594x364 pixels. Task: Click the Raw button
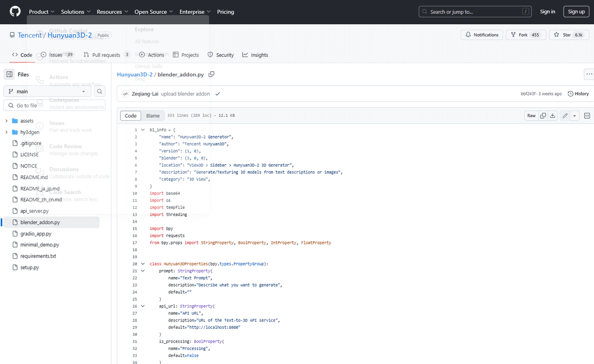click(x=531, y=116)
